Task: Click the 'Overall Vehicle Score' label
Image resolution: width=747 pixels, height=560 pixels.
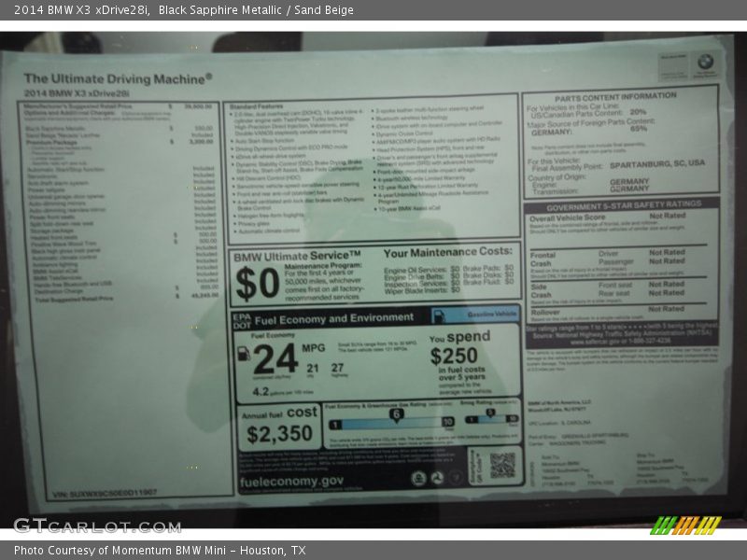Action: click(568, 218)
